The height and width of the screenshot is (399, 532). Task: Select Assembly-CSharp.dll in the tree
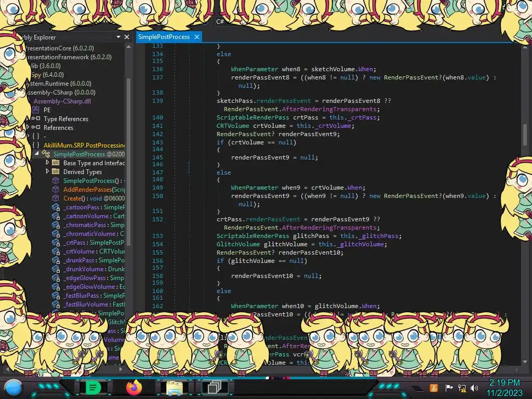[x=62, y=101]
